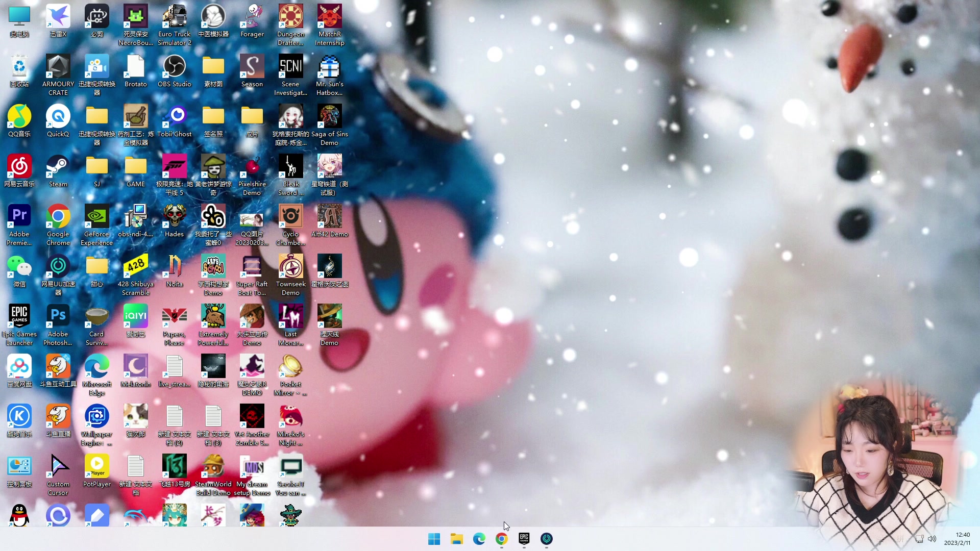This screenshot has width=980, height=551.
Task: Select the Saga of Sins Demo shortcut
Action: pyautogui.click(x=330, y=126)
